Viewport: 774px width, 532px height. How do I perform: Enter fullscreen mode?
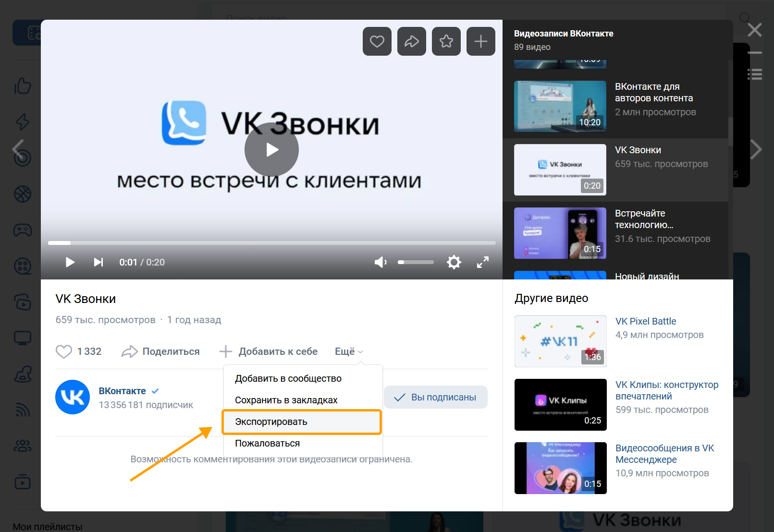(482, 262)
